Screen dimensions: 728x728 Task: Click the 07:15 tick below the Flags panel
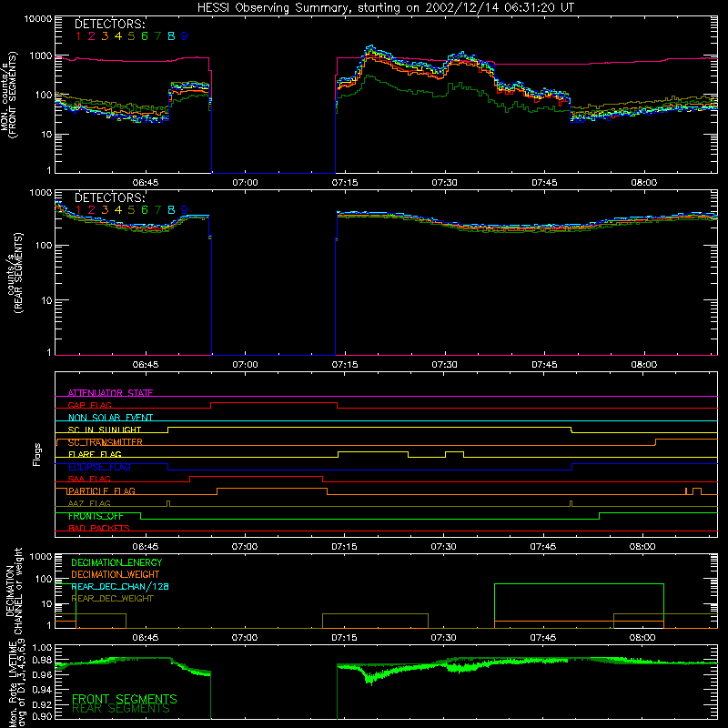tap(345, 547)
